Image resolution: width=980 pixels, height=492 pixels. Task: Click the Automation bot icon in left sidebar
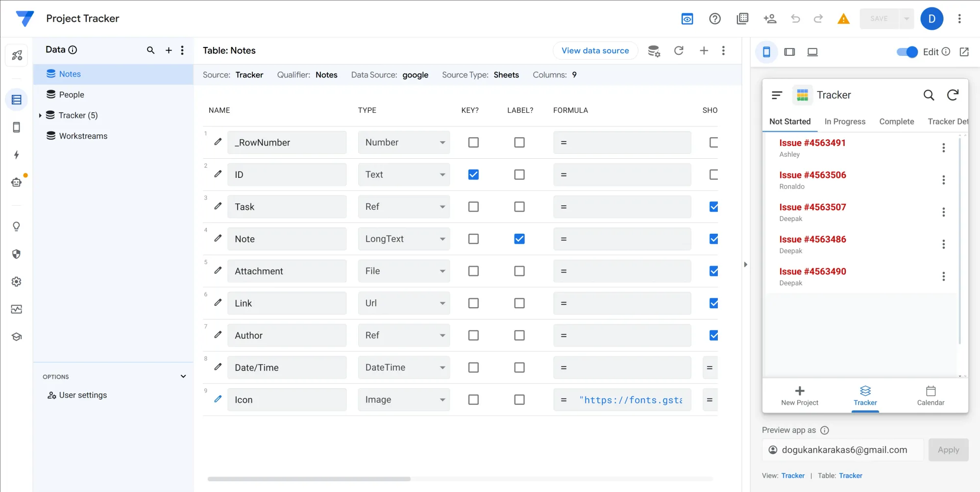coord(17,182)
